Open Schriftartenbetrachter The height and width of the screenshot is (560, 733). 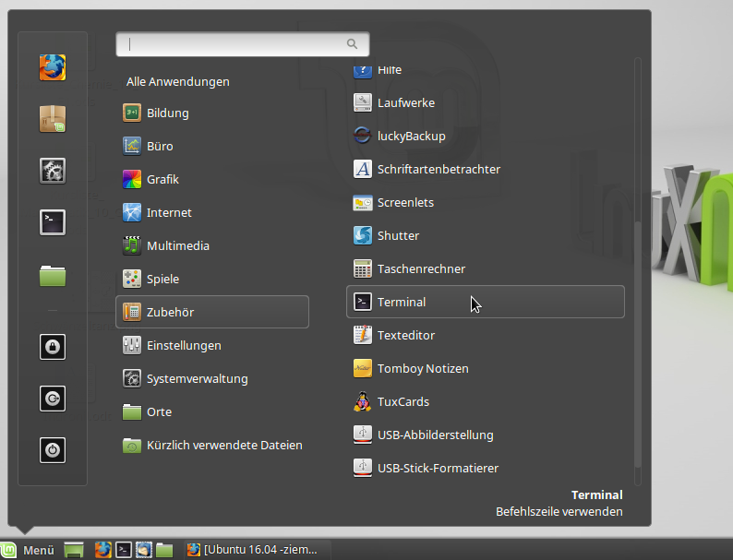point(486,169)
